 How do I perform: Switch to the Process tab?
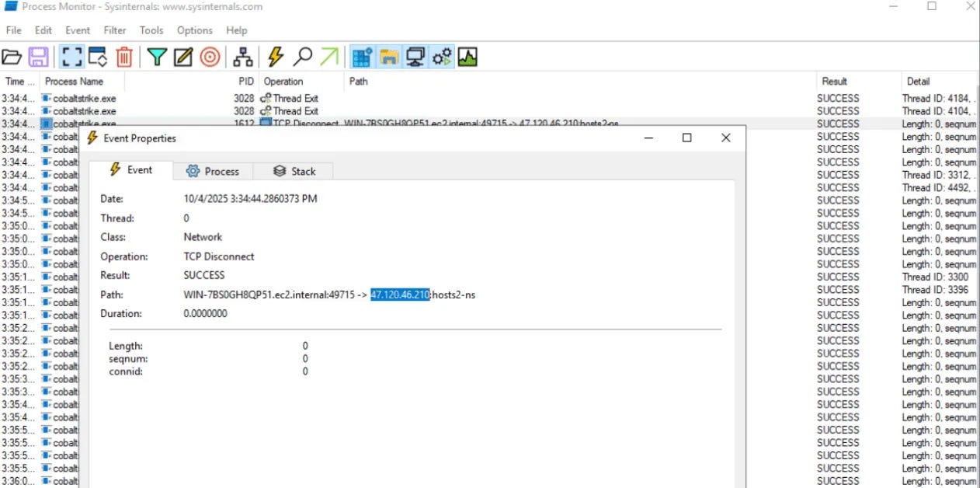click(x=213, y=171)
